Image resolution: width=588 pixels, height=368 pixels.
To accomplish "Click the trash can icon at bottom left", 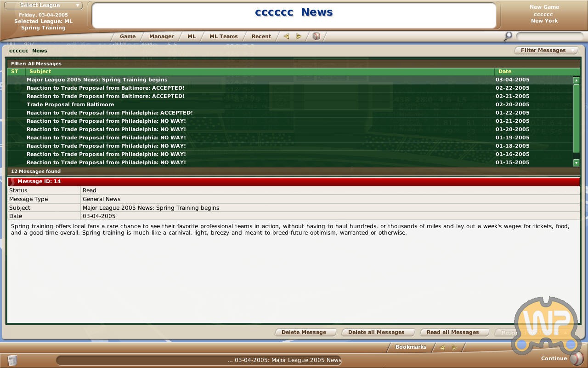I will click(12, 360).
